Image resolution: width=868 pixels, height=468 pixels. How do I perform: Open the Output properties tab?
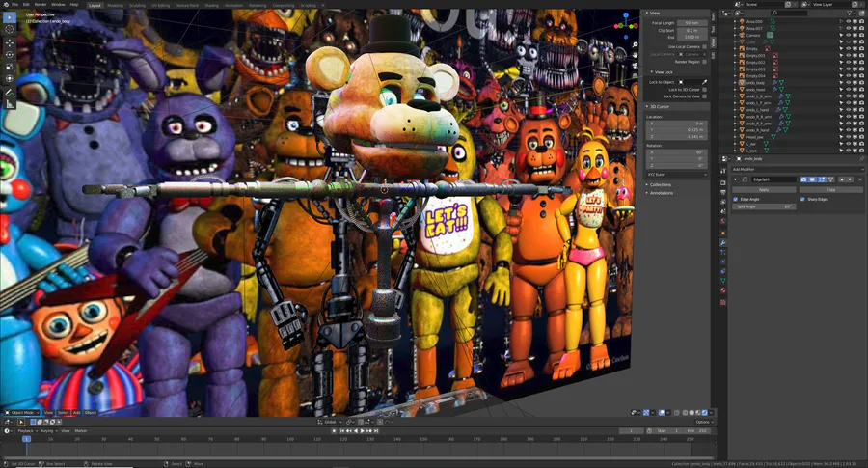(x=723, y=192)
